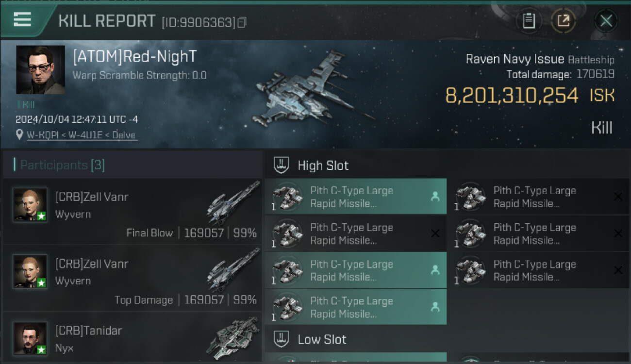Open the clipboard notes icon
Screen dimensions: 631x364
(529, 21)
